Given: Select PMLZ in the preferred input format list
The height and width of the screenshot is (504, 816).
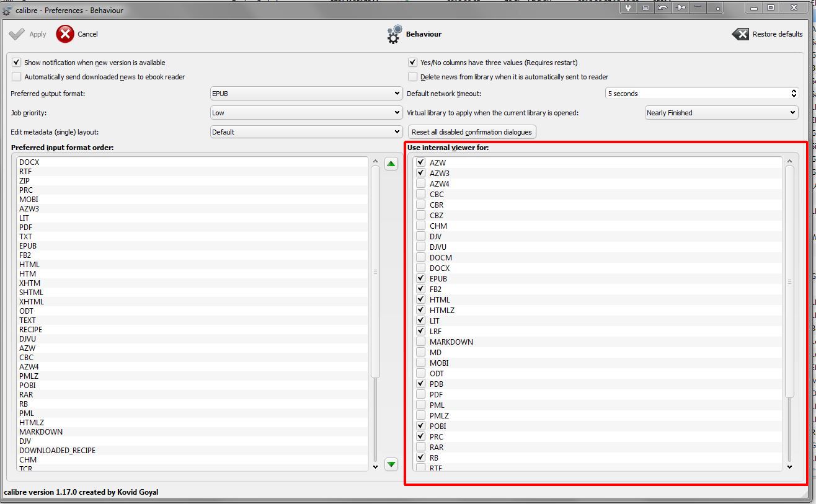Looking at the screenshot, I should 192,376.
